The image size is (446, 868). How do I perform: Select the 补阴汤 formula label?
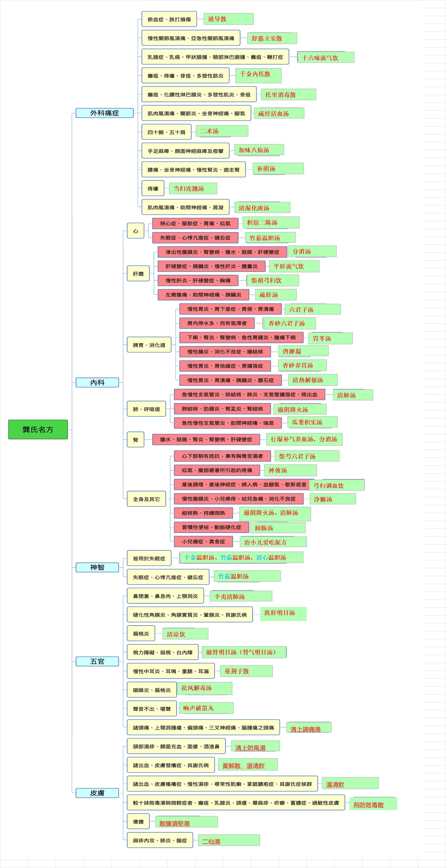coord(278,168)
